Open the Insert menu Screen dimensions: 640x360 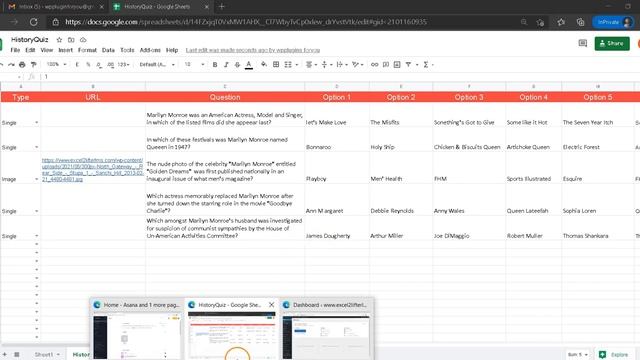65,50
